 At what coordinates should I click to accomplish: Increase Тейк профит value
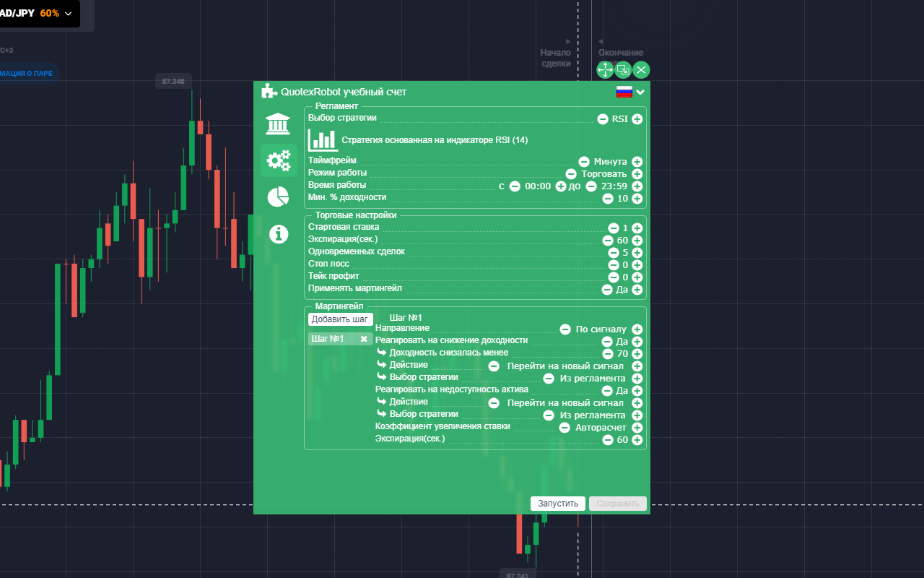click(x=637, y=277)
